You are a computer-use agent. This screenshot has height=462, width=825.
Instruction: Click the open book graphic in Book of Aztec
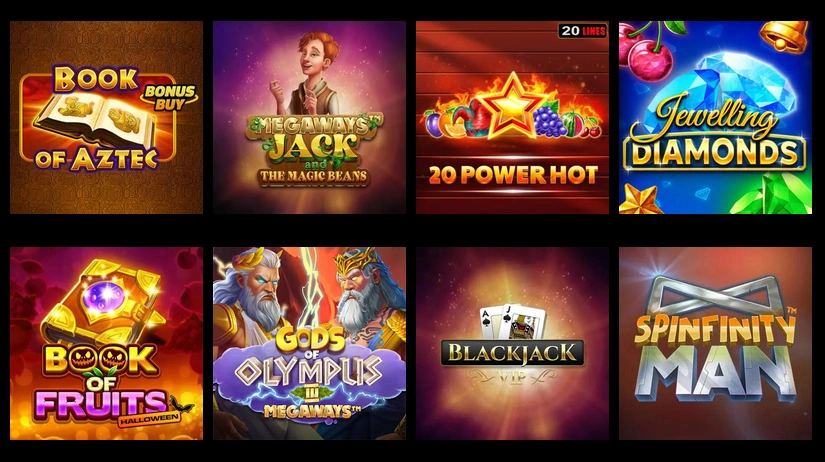(x=96, y=120)
